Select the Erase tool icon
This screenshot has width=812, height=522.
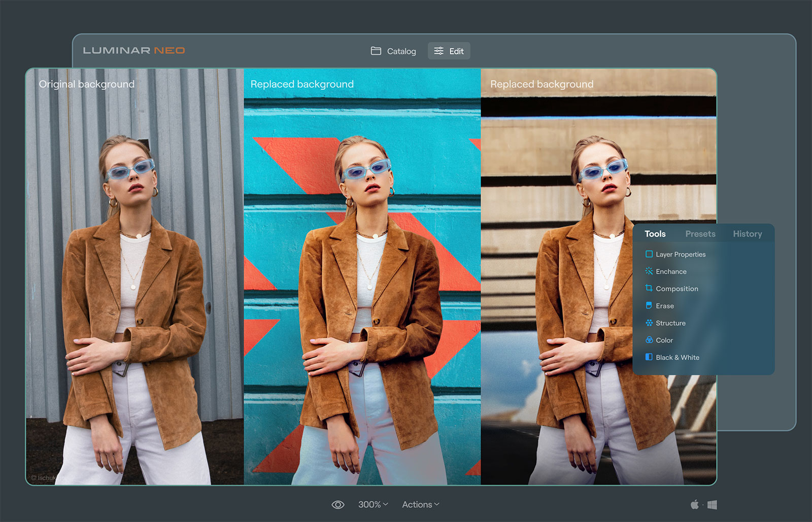click(x=649, y=305)
